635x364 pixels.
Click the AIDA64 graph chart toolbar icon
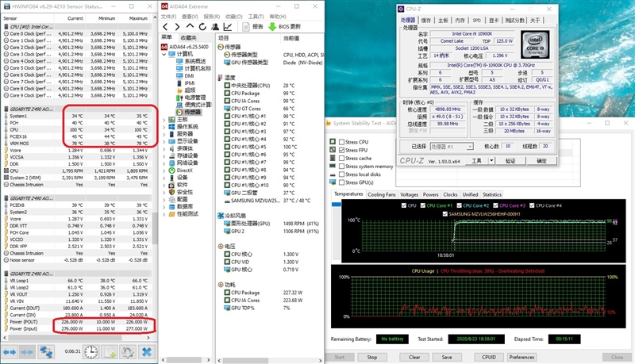(228, 27)
